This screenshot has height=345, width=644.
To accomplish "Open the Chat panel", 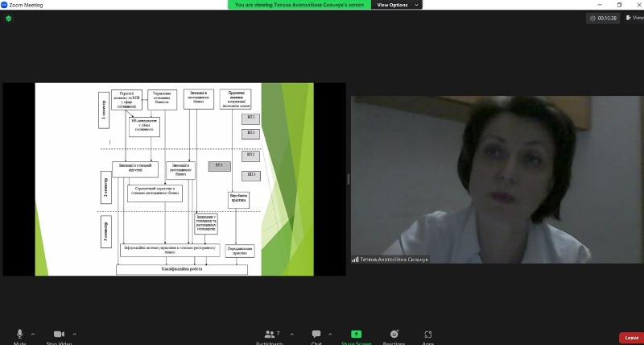I will tap(316, 336).
